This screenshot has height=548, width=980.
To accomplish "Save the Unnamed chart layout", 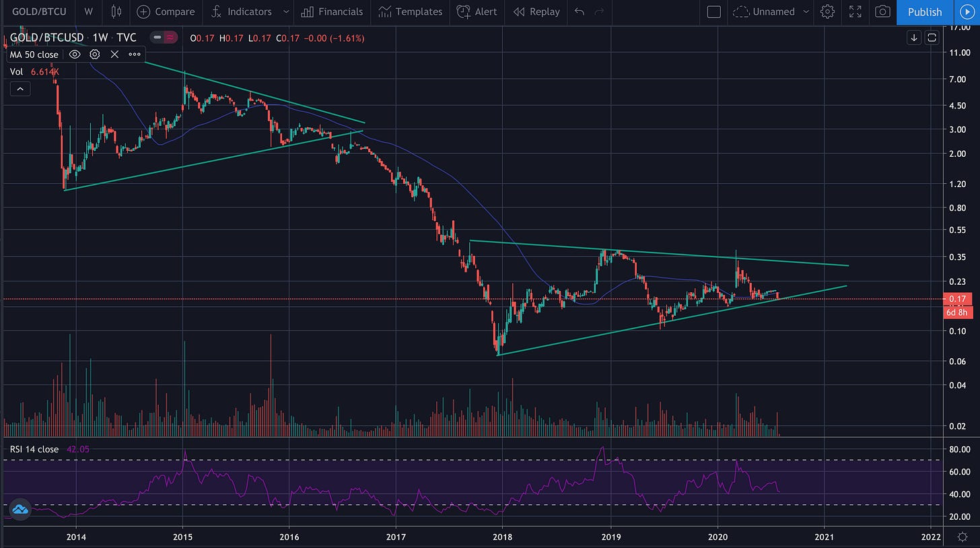I will point(764,11).
